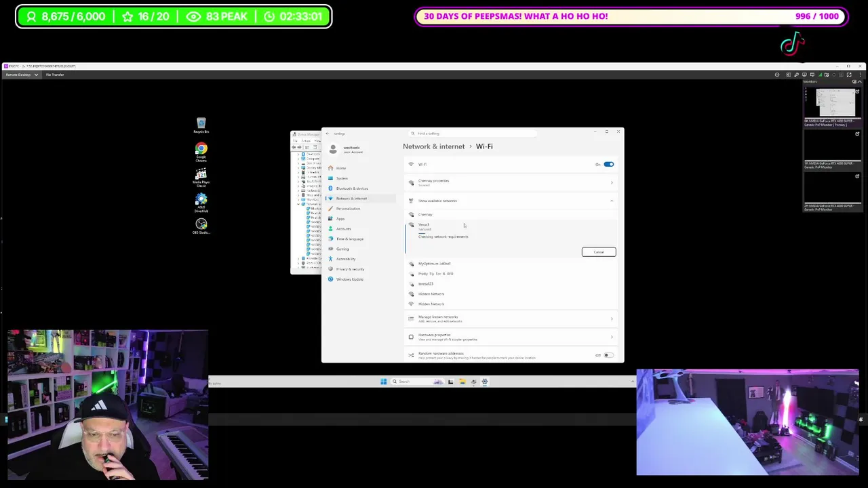Click the Settings gear on the taskbar
Image resolution: width=868 pixels, height=488 pixels.
coord(484,382)
